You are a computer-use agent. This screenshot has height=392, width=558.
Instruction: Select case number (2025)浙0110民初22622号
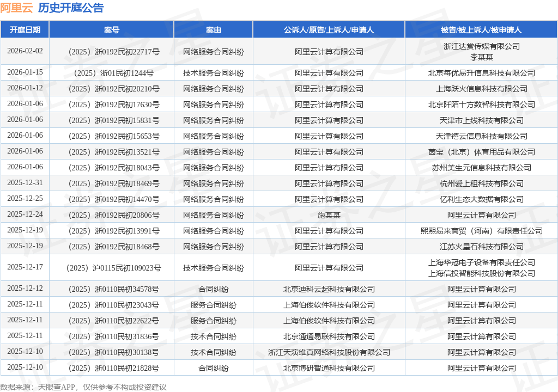click(114, 321)
